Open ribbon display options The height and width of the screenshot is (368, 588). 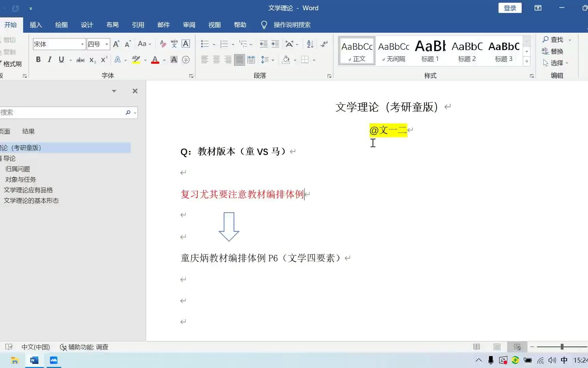538,8
